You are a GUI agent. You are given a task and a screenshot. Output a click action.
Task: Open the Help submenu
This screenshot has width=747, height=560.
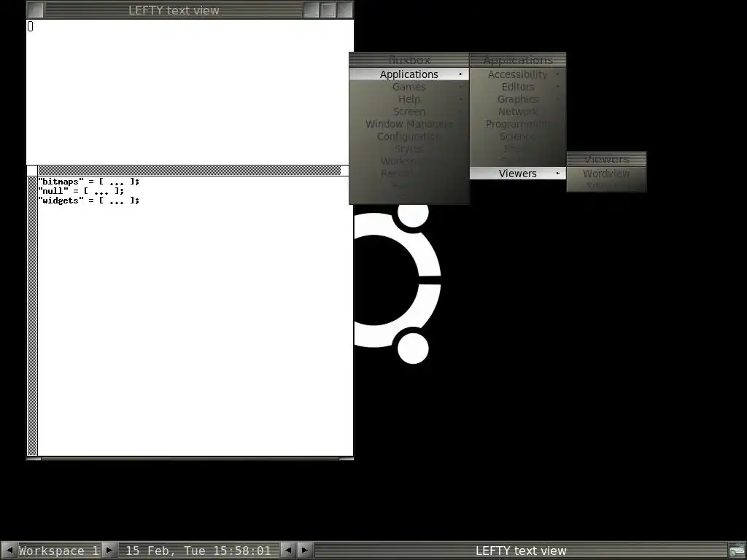[409, 99]
